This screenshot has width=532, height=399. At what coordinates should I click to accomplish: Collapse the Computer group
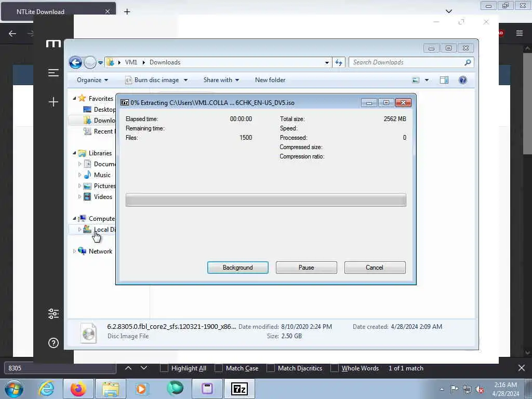pos(74,218)
